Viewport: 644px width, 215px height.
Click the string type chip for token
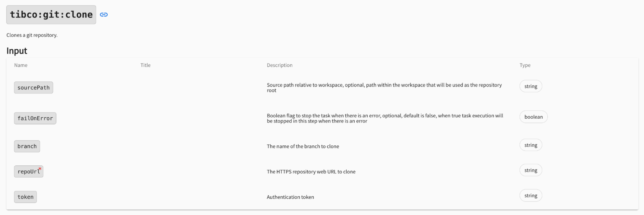(531, 196)
